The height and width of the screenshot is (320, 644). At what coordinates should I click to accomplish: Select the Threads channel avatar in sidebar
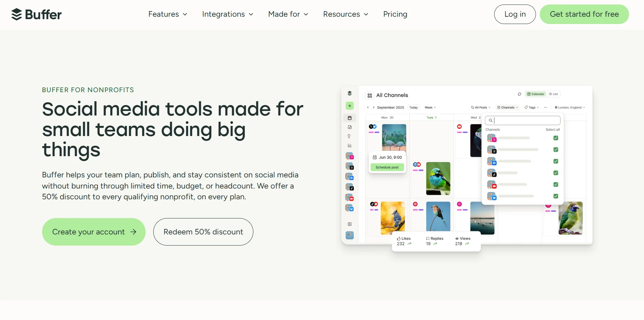click(350, 166)
